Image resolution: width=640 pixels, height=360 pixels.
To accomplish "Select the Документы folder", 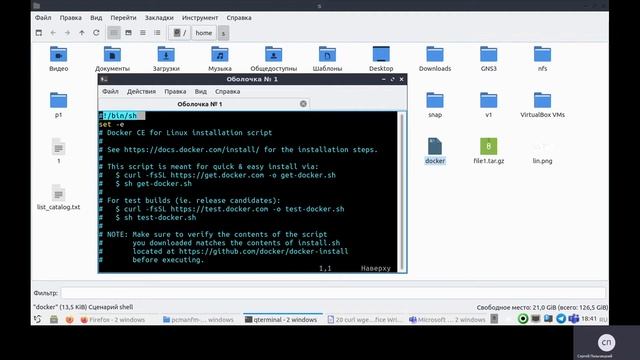I will [112, 59].
